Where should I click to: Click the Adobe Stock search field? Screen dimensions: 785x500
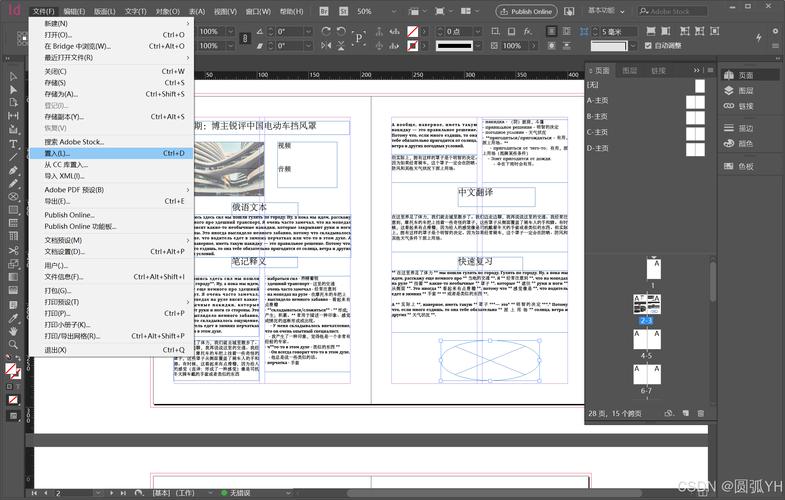click(672, 11)
